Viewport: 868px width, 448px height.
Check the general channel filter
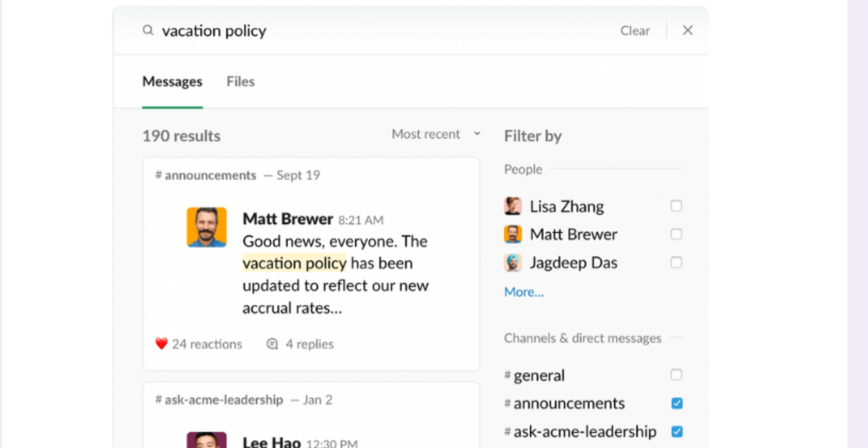676,374
